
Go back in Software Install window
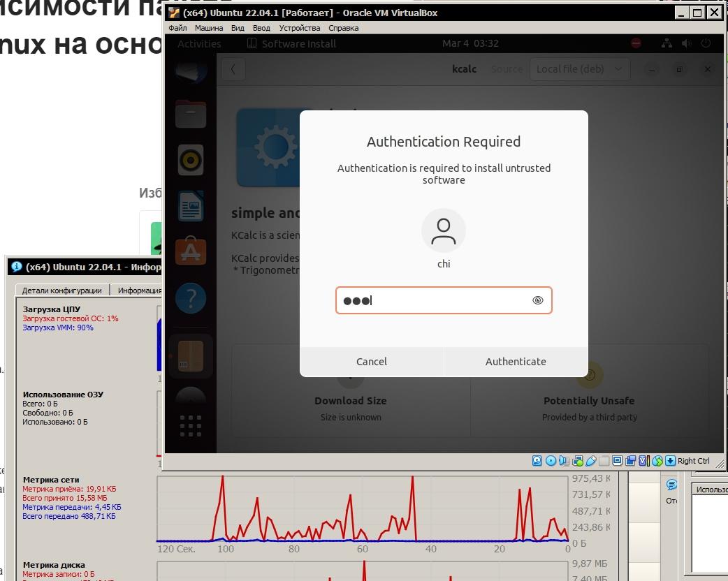233,69
